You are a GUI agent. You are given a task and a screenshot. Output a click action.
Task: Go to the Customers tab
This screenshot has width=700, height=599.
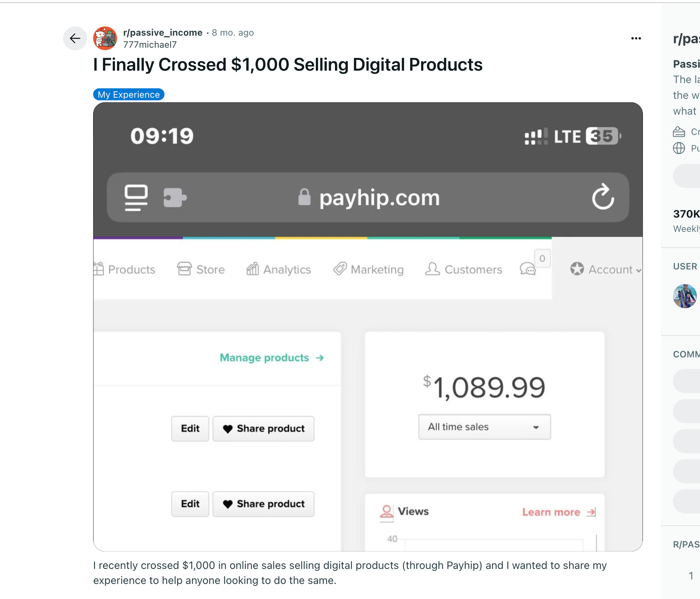[x=463, y=269]
